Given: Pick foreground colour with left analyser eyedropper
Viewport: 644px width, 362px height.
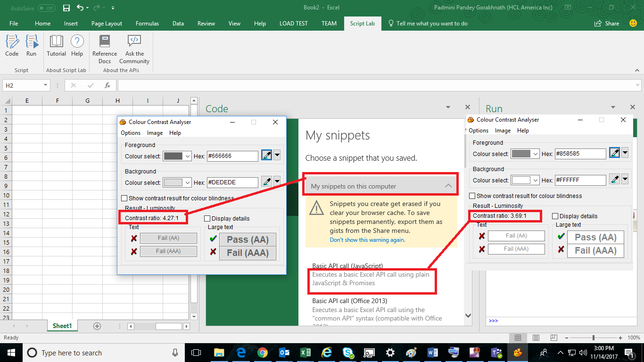Looking at the screenshot, I should (x=266, y=156).
